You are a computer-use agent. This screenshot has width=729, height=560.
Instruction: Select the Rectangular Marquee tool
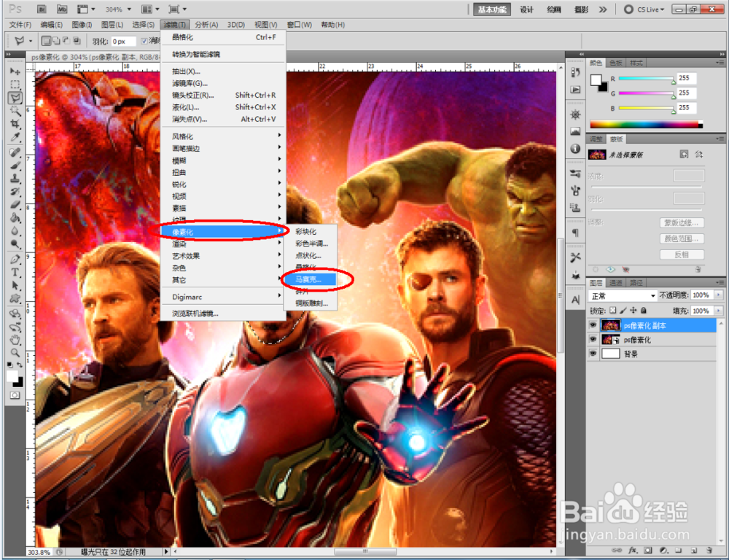15,84
